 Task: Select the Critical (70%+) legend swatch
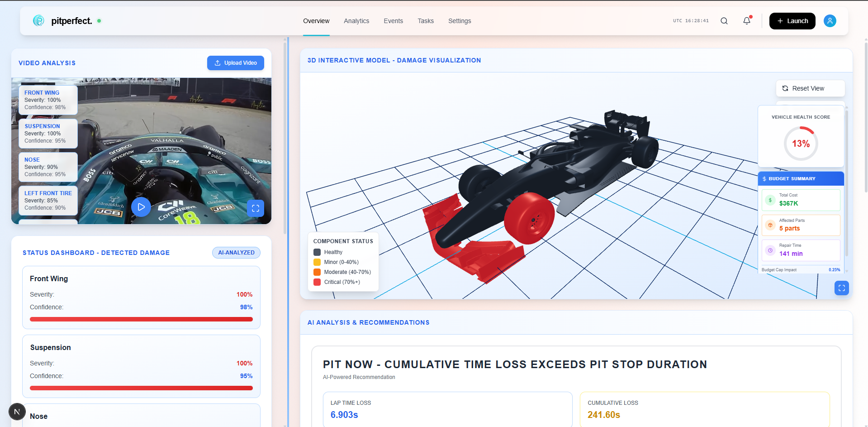coord(317,282)
